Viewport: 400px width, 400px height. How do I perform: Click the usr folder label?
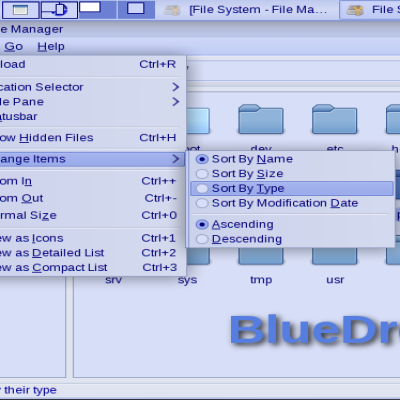pos(335,280)
